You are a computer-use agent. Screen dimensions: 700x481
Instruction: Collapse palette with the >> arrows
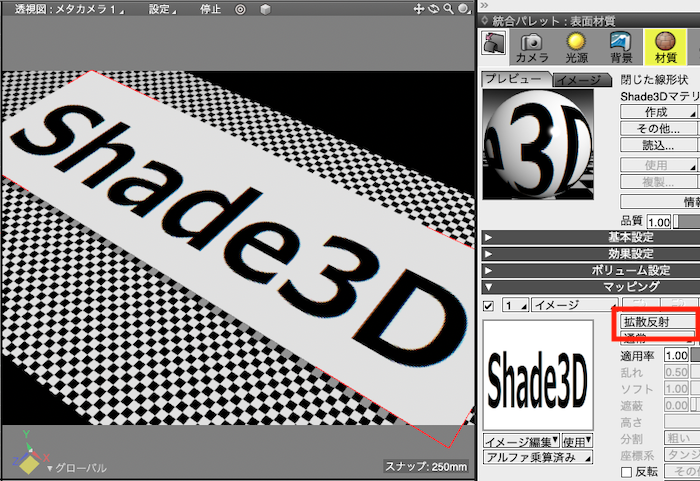[x=484, y=5]
